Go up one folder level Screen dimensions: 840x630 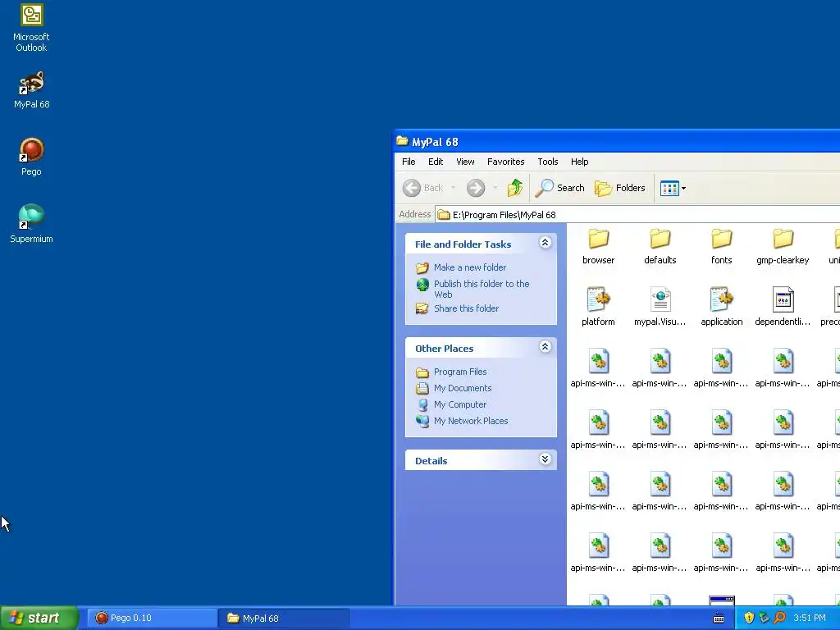pyautogui.click(x=515, y=188)
